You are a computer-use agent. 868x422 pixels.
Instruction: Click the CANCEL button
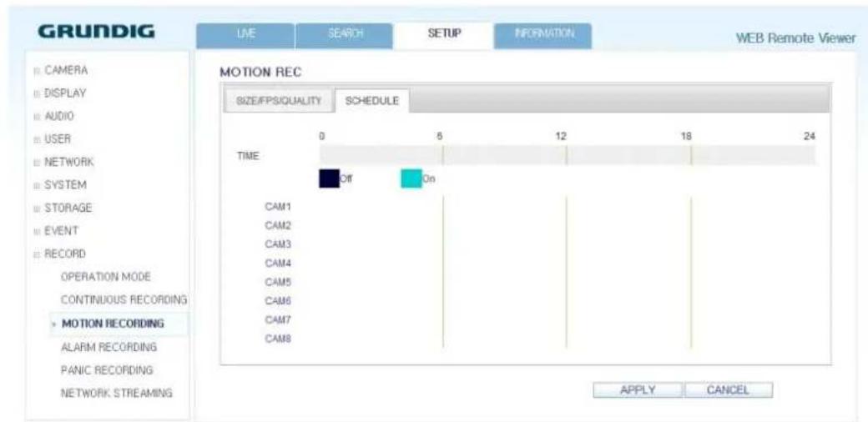[729, 390]
